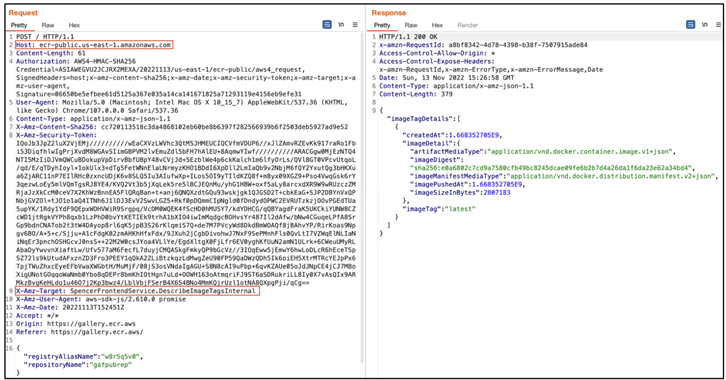Click the Referer gallery.ecr.aws URL line
726x380 pixels.
[80, 332]
